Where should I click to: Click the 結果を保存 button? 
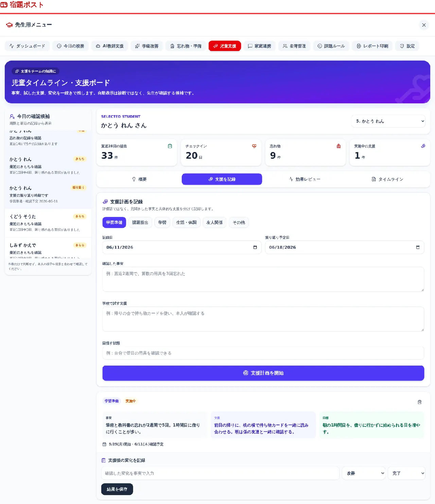117,489
